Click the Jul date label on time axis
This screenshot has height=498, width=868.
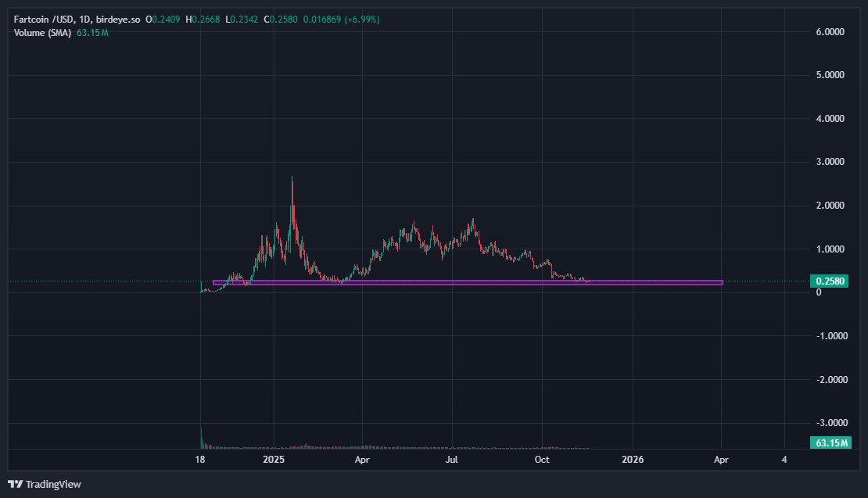(x=452, y=459)
